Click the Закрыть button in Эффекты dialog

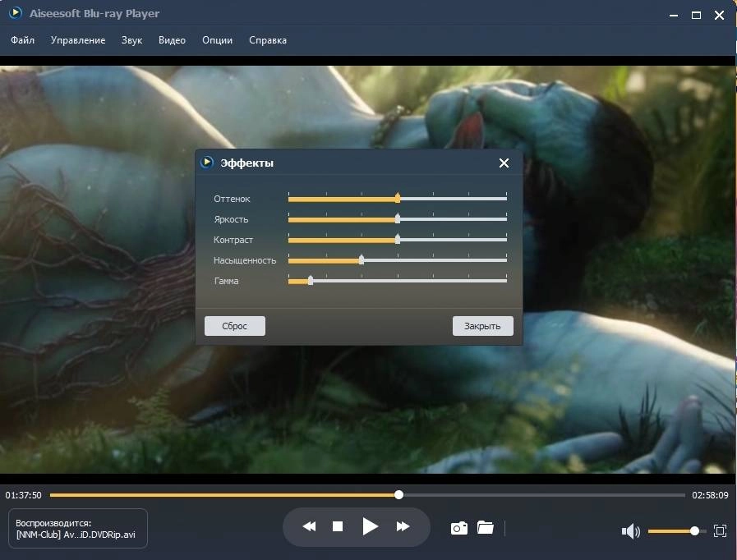(x=483, y=326)
